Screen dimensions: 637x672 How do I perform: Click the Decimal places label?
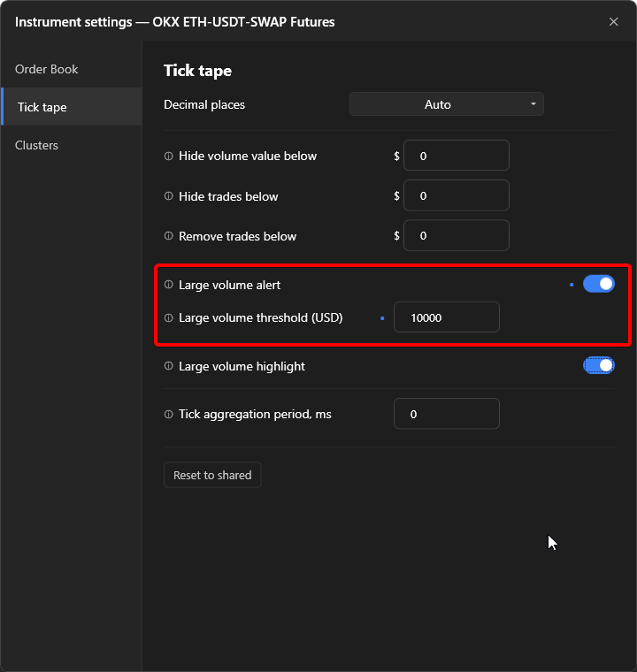pos(204,104)
